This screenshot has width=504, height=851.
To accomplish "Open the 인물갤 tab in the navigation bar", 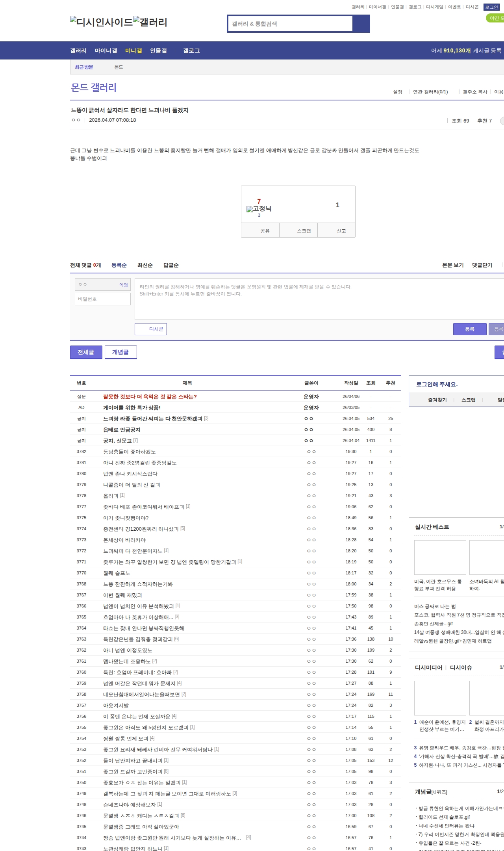I will click(158, 51).
